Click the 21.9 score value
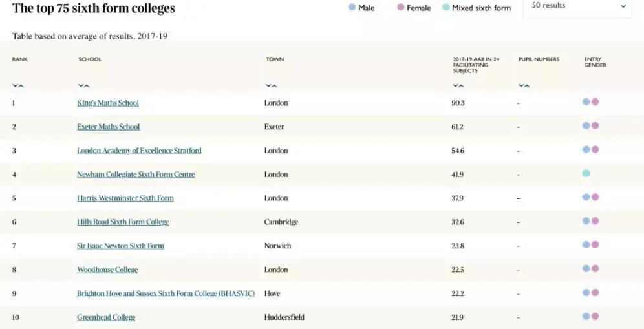Screen dimensions: 644x329 (458, 317)
